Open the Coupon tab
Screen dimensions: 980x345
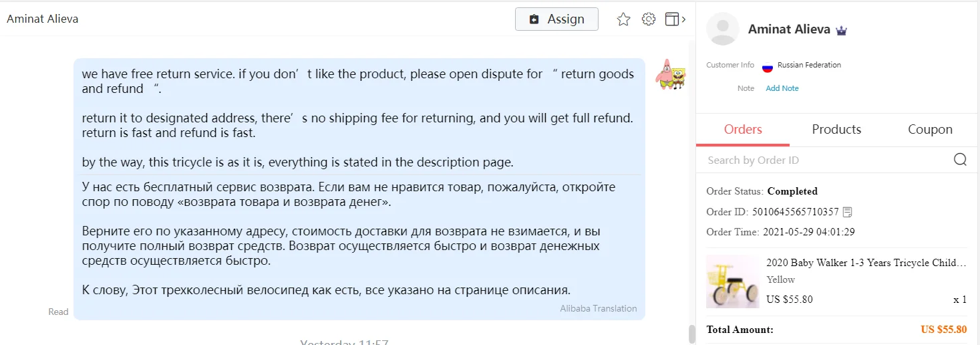click(x=930, y=130)
